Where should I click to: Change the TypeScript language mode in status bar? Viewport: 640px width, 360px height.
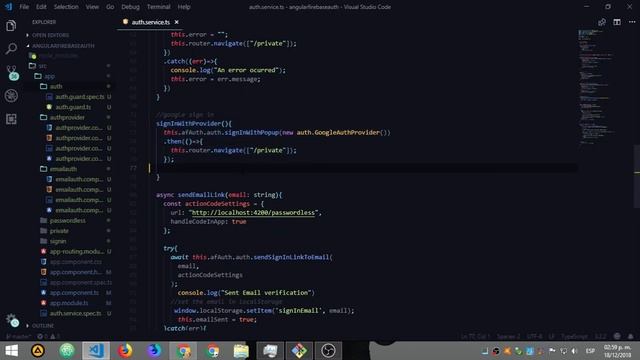click(x=574, y=337)
